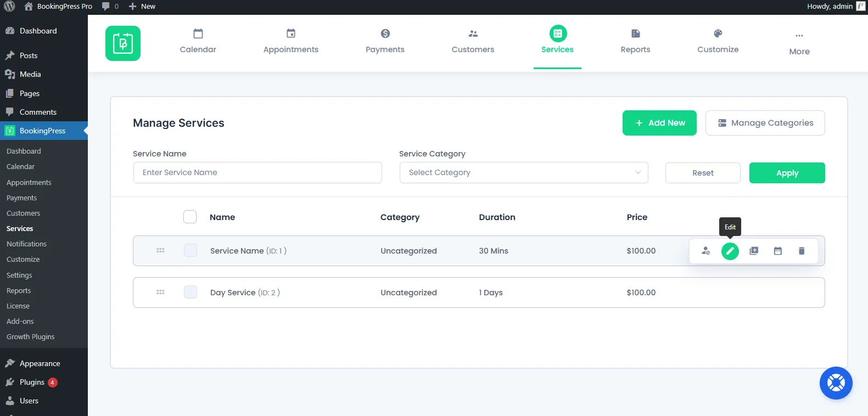This screenshot has width=868, height=416.
Task: Open Calendar in the BookingPress submenu
Action: tap(20, 166)
